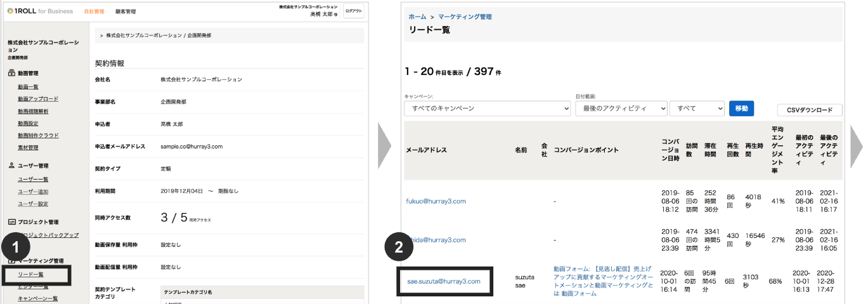Image resolution: width=868 pixels, height=304 pixels.
Task: Click the ホーム breadcrumb link
Action: pyautogui.click(x=417, y=17)
